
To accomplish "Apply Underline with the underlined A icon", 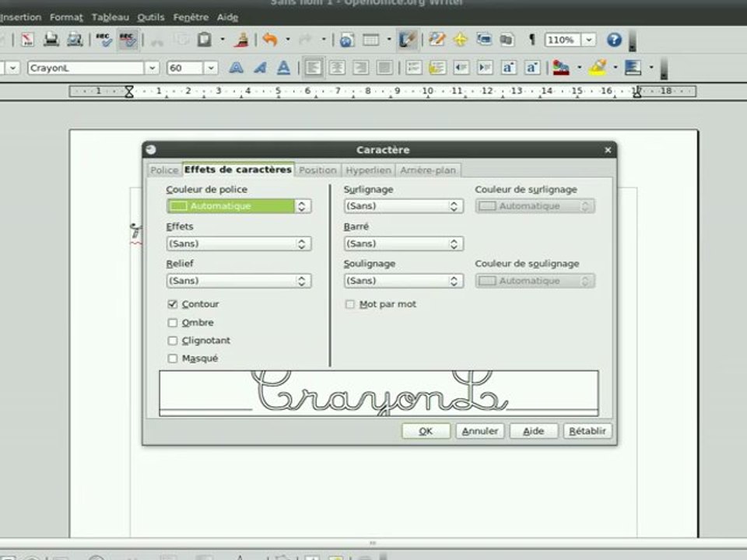I will pyautogui.click(x=283, y=68).
